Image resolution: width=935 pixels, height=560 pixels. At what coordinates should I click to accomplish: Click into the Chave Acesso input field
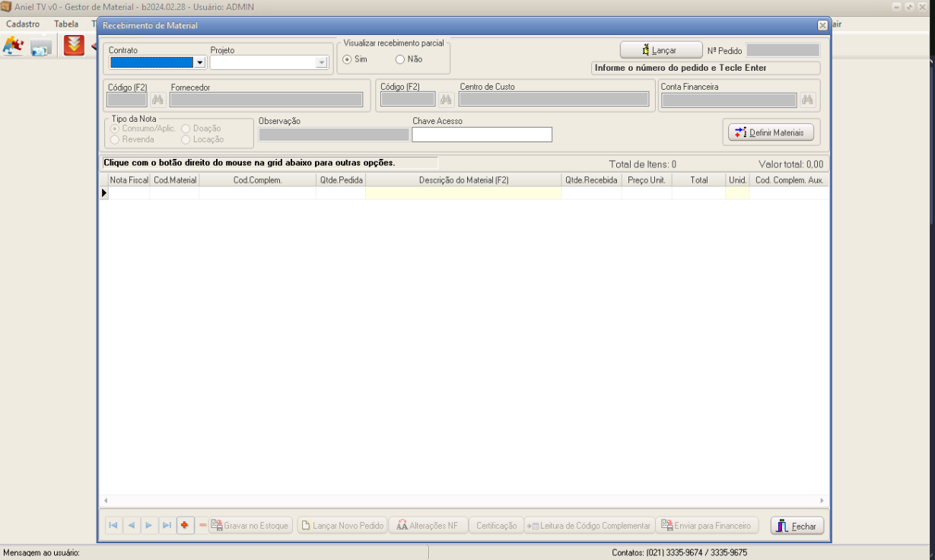(482, 135)
